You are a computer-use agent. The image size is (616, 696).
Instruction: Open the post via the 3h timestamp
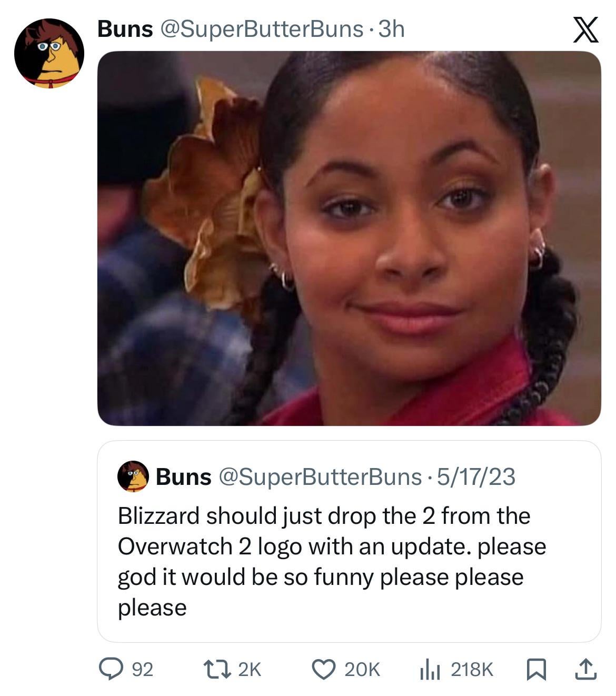pos(391,29)
